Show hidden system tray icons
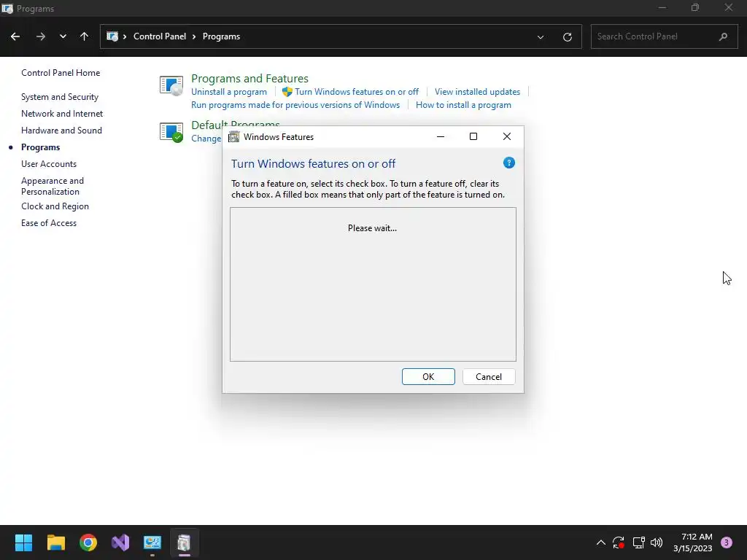 click(x=601, y=542)
